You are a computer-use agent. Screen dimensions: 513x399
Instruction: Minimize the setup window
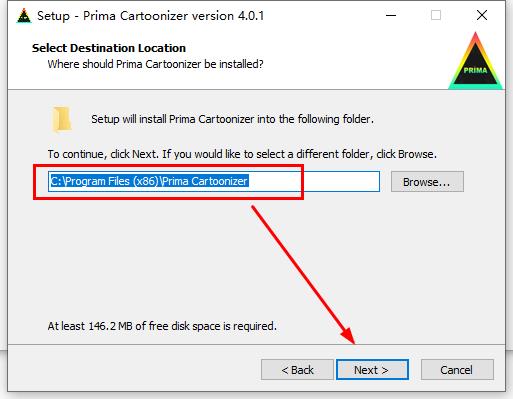(x=391, y=15)
